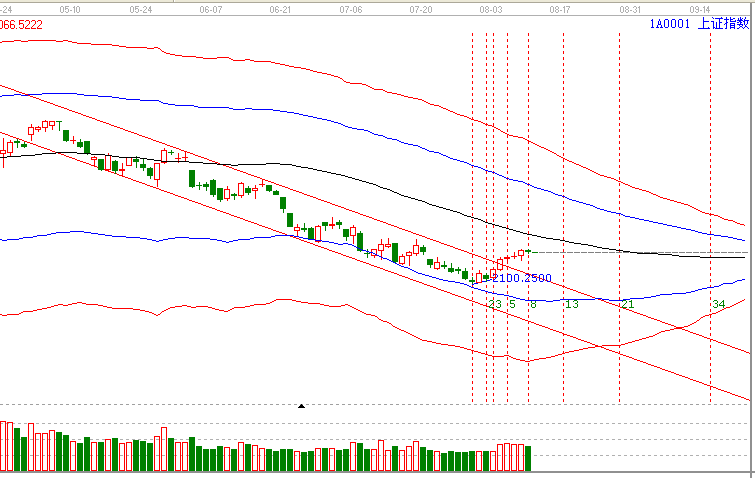
Task: Select the 08-03 date label
Action: [490, 7]
